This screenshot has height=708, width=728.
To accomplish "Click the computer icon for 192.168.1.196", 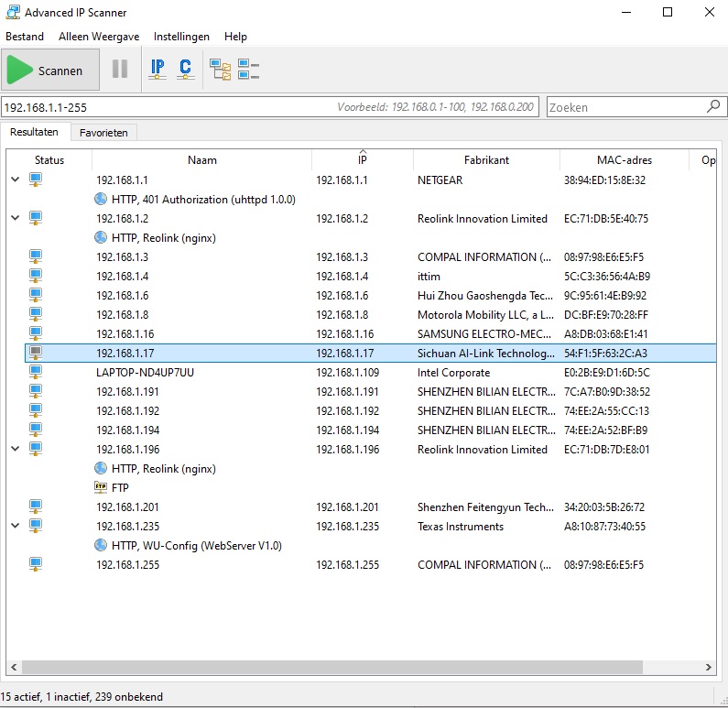I will point(36,449).
